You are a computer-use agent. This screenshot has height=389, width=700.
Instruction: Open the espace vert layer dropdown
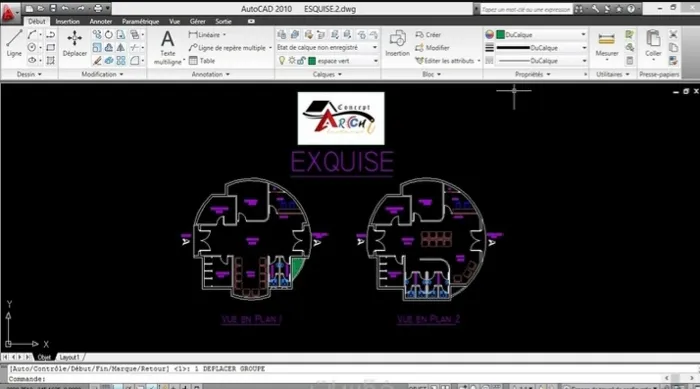(x=343, y=61)
